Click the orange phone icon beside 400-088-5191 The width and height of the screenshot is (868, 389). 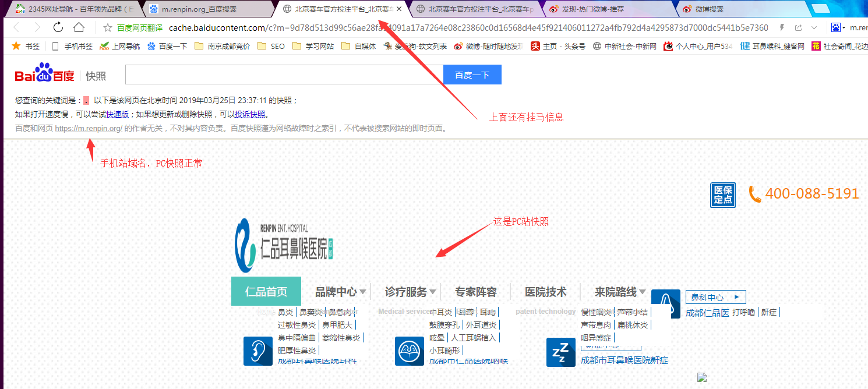coord(755,194)
